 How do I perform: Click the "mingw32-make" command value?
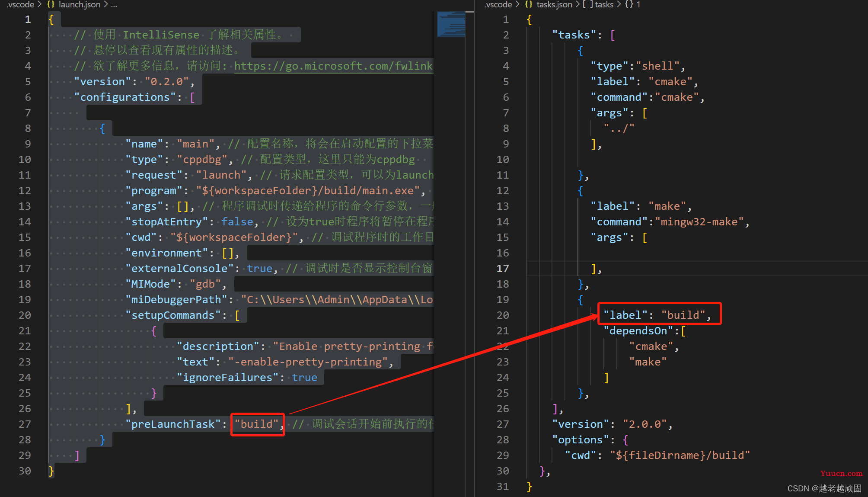pyautogui.click(x=699, y=221)
